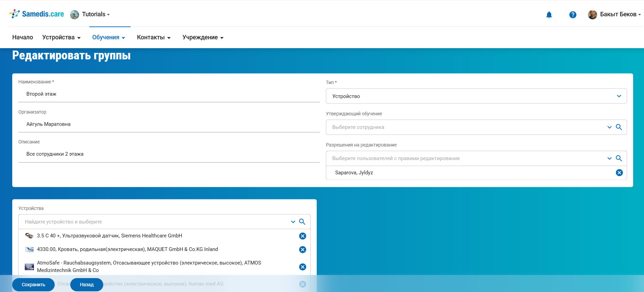644x292 pixels.
Task: Expand the devices dropdown chevron
Action: [293, 222]
